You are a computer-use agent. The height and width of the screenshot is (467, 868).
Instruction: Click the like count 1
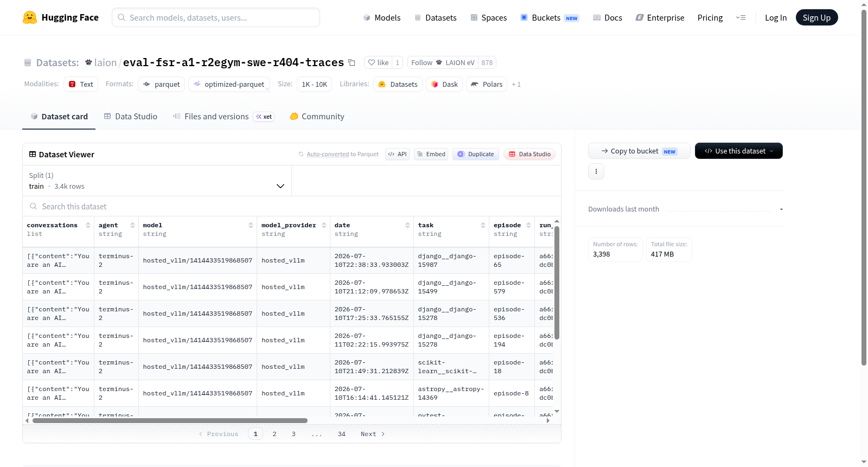[398, 62]
